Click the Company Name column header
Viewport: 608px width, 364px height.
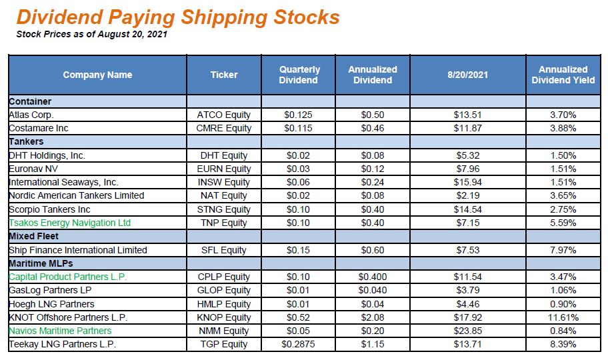coord(97,75)
